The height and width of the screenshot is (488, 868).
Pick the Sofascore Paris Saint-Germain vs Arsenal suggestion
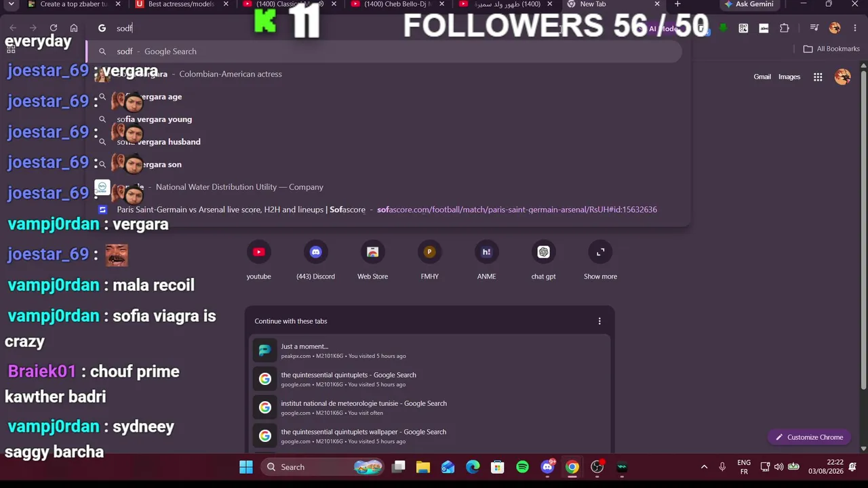(x=384, y=209)
